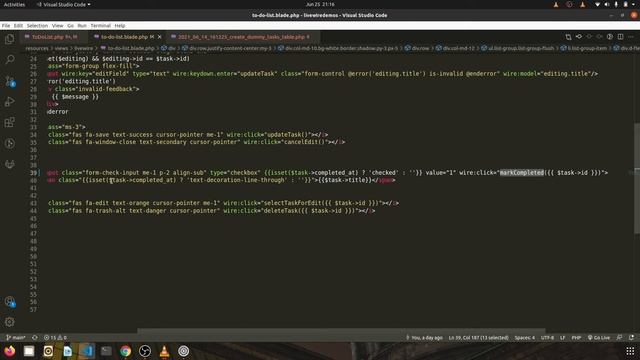Open VLC media player from the dock
The image size is (640, 360).
tap(164, 351)
